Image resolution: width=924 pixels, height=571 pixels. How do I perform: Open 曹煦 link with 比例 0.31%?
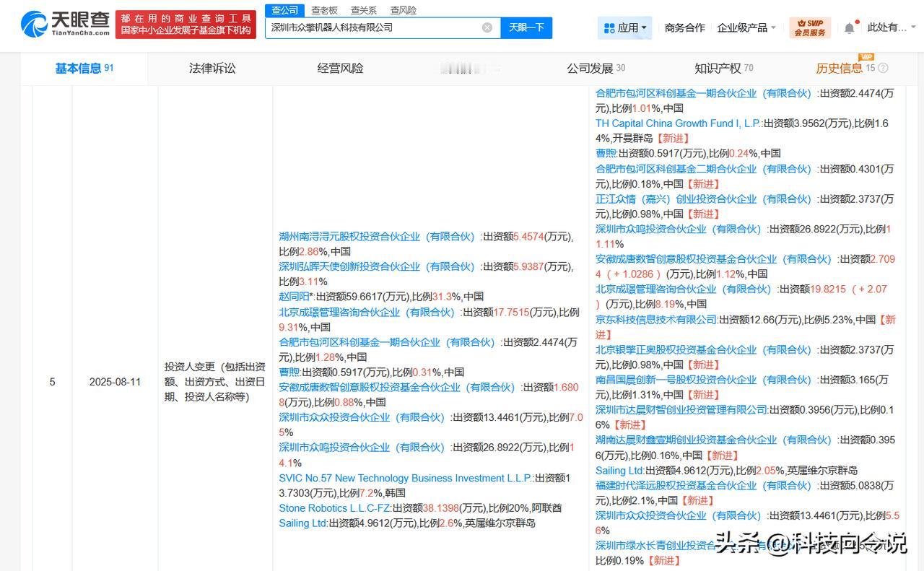click(289, 372)
